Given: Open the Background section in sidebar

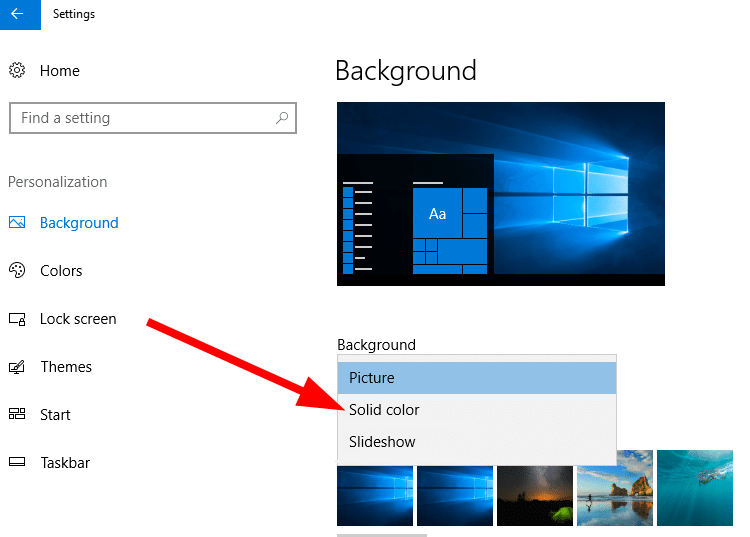Looking at the screenshot, I should (x=79, y=223).
